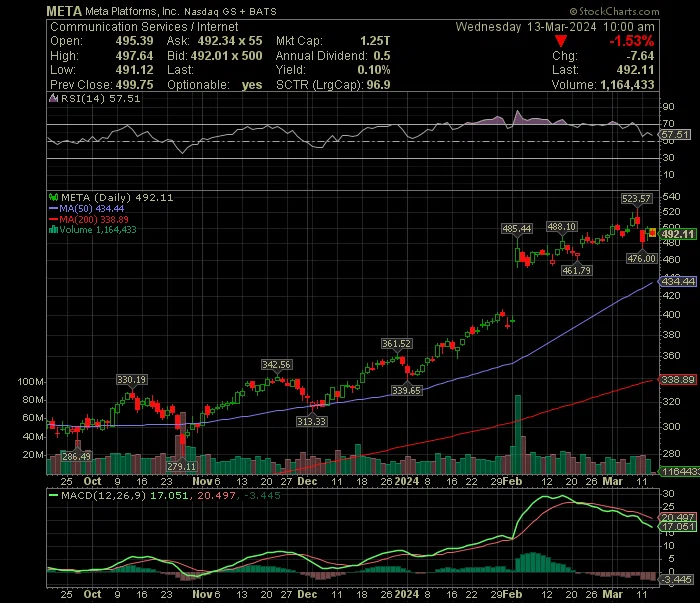Click the MACD(12,26,9) legend label
Screen dimensions: 700x603
[103, 495]
